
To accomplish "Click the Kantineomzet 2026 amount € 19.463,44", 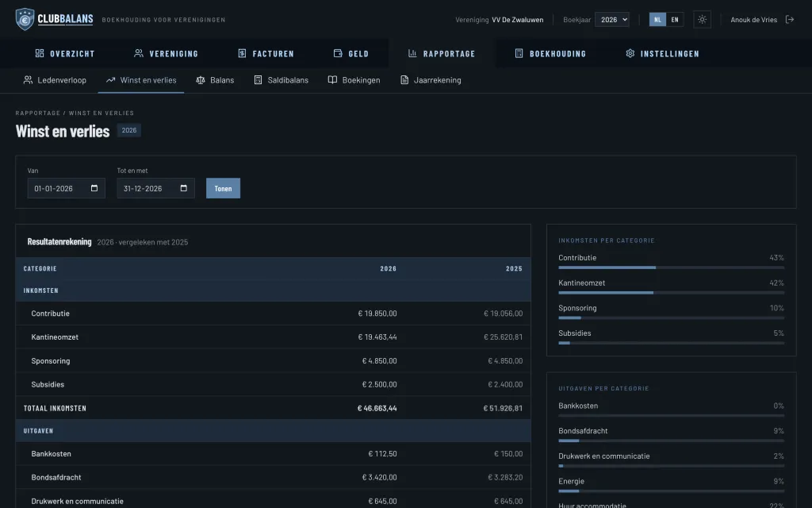I will (x=377, y=337).
